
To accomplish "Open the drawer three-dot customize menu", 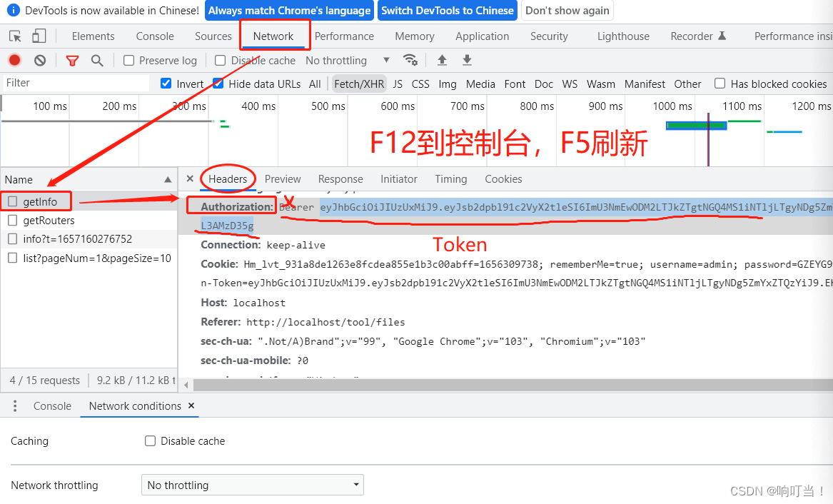I will click(15, 405).
